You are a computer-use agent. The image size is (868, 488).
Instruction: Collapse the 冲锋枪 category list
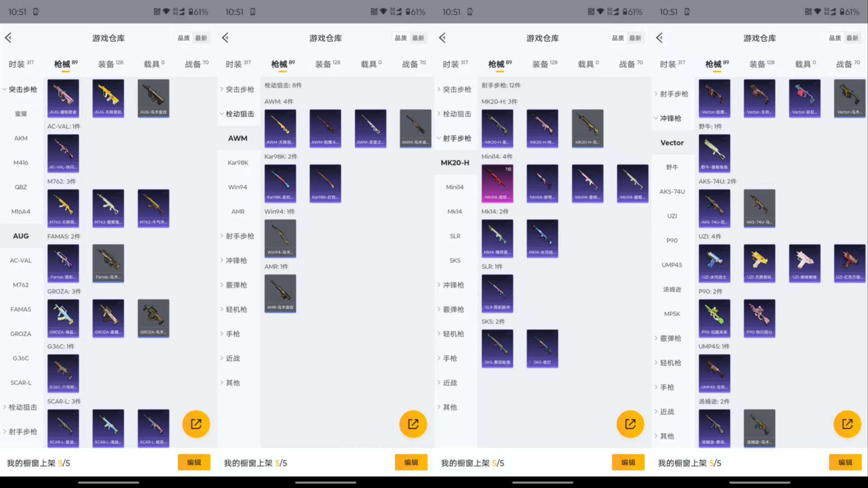click(x=672, y=118)
